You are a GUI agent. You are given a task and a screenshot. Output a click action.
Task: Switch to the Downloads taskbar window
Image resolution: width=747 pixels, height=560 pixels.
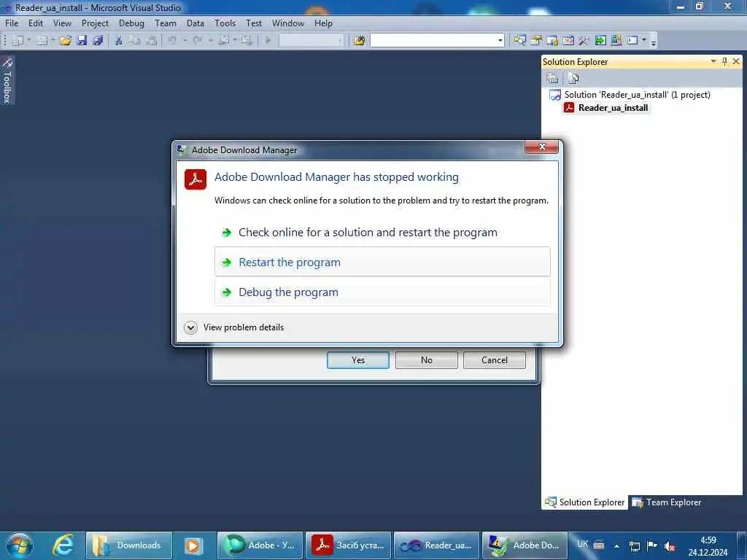coord(128,545)
